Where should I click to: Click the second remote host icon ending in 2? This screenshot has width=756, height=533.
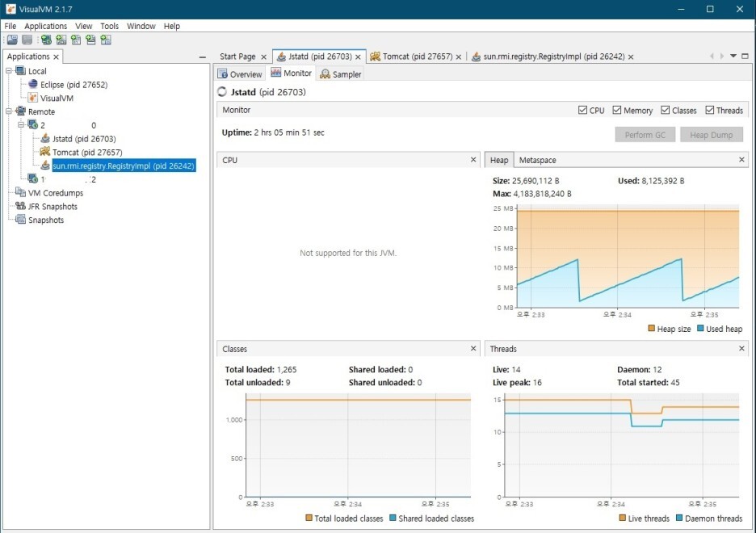pyautogui.click(x=33, y=179)
